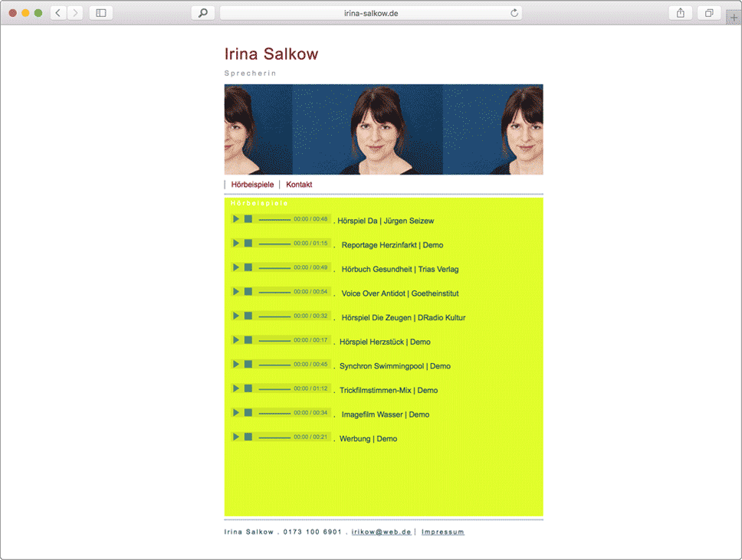Play the Hörspiel Herzstück demo
The width and height of the screenshot is (742, 560).
(x=235, y=340)
